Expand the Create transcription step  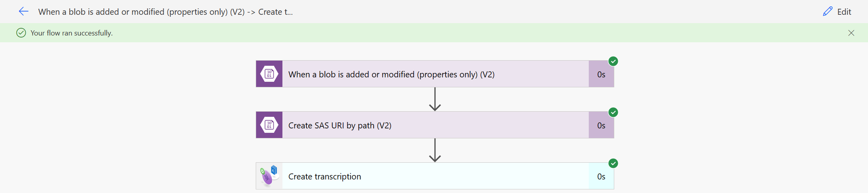[325, 177]
